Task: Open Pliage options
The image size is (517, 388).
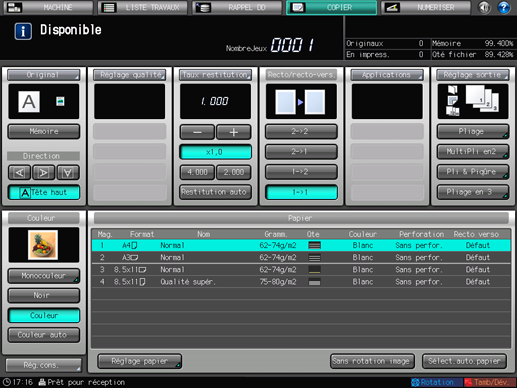Action: [473, 132]
